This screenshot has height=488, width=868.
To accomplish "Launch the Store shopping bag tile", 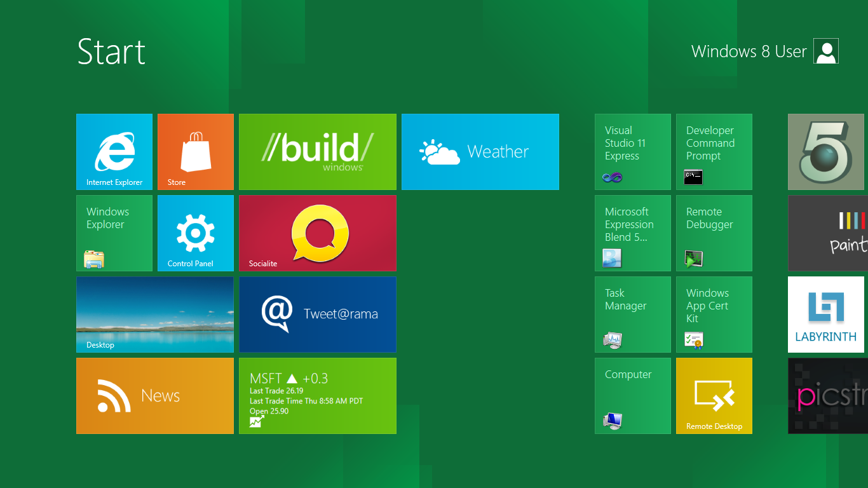I will tap(196, 152).
